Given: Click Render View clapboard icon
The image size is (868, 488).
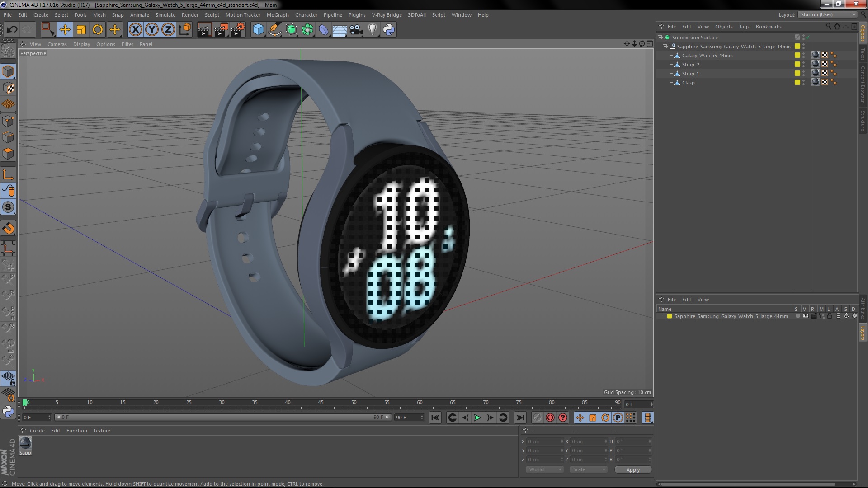Looking at the screenshot, I should click(204, 30).
